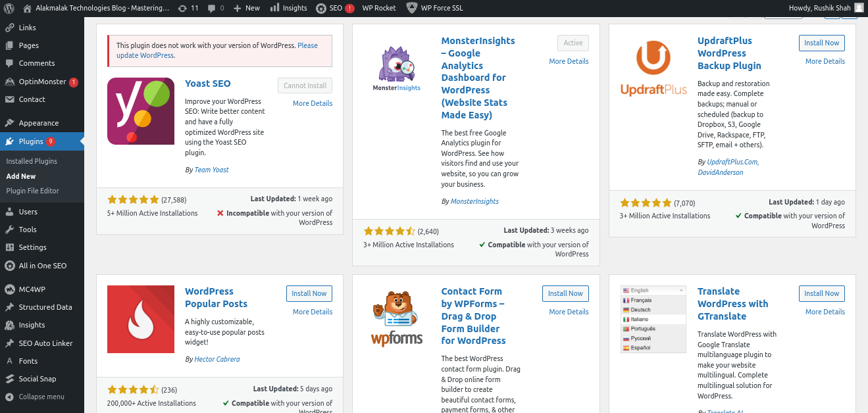The image size is (868, 413).
Task: Open the Plugins menu with 9 badge
Action: pyautogui.click(x=42, y=141)
